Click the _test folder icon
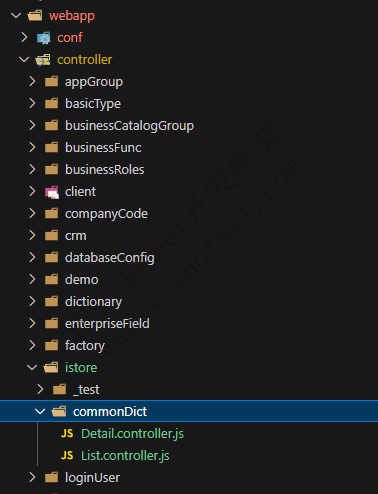378x494 pixels. tap(59, 389)
